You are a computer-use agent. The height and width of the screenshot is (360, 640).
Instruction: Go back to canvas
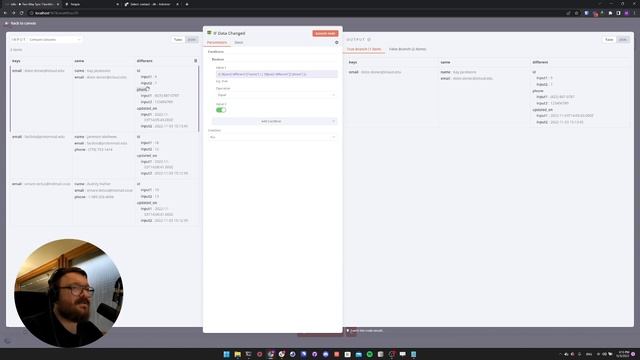point(20,23)
